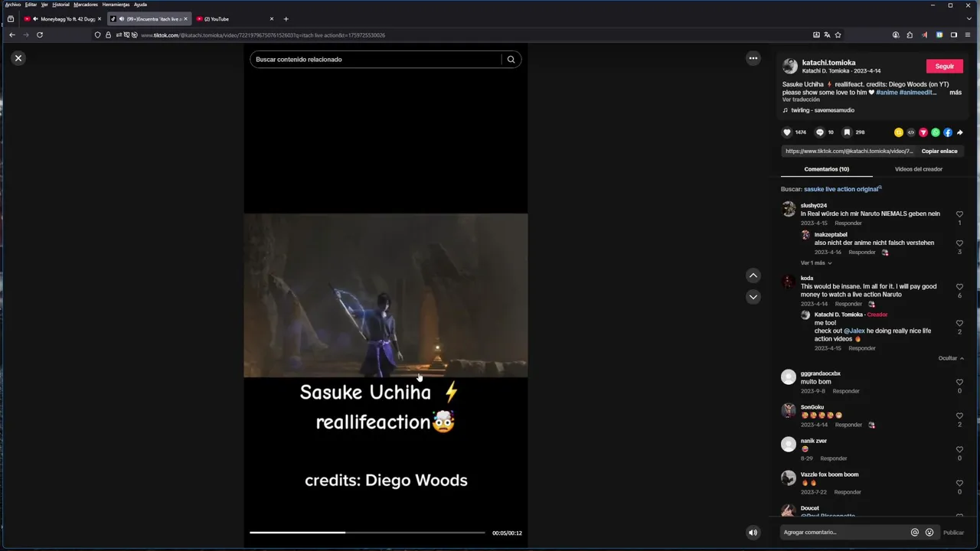Open the Marcadores menu
The width and height of the screenshot is (980, 551).
click(86, 5)
